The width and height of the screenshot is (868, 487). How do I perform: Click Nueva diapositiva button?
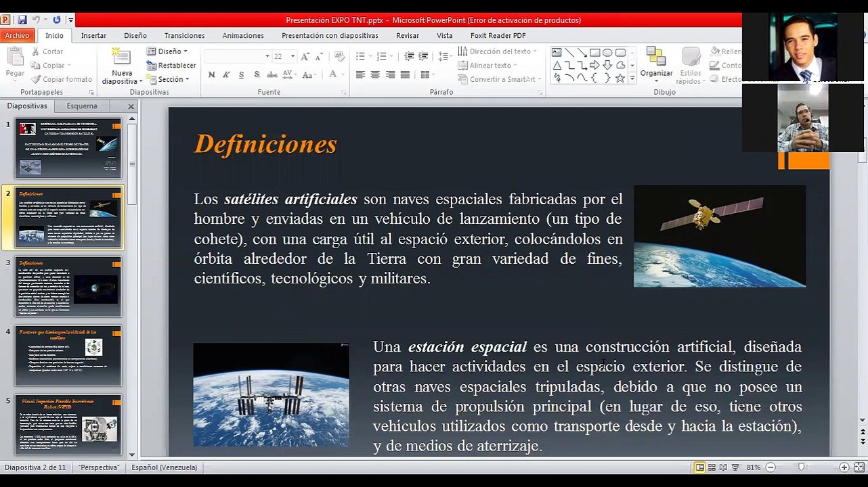click(122, 66)
